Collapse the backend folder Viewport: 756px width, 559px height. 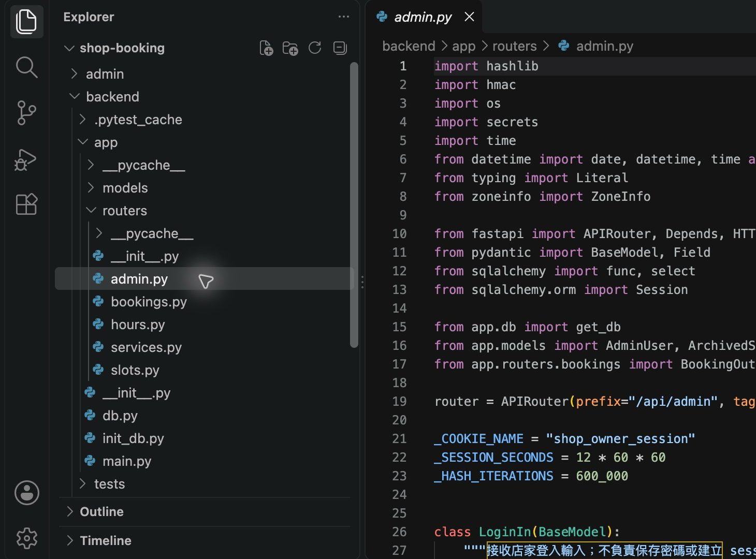pyautogui.click(x=74, y=97)
